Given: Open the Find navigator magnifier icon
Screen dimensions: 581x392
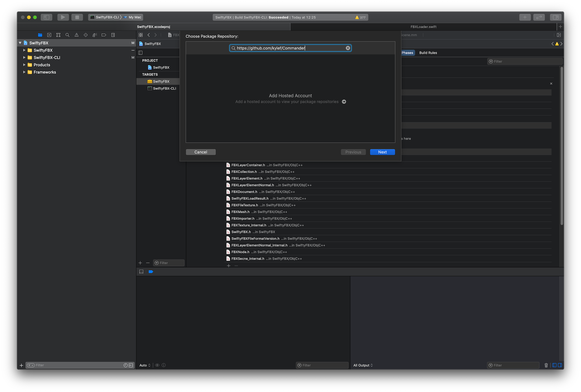Looking at the screenshot, I should (x=67, y=35).
